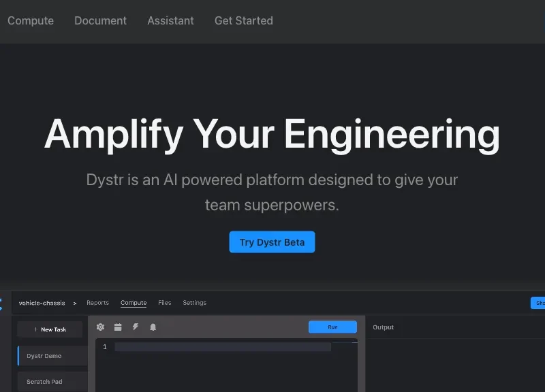Click the lightning bolt icon
The height and width of the screenshot is (392, 545).
point(136,327)
